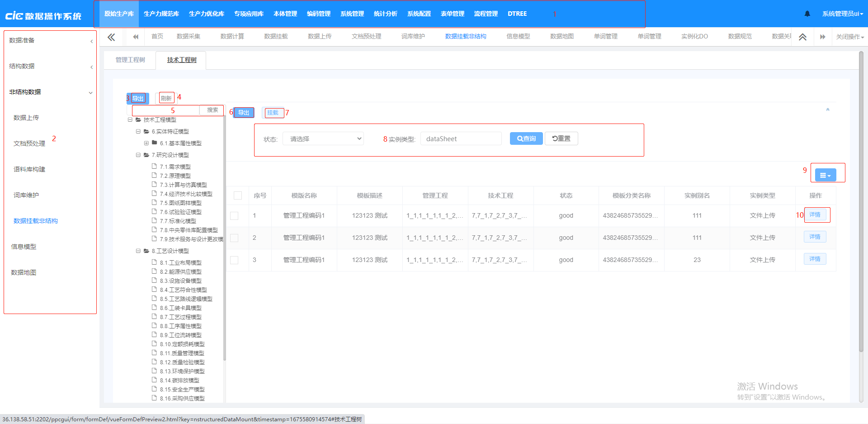Screen dimensions: 868x424
Task: Collapse sidebar with double left chevron
Action: 111,37
